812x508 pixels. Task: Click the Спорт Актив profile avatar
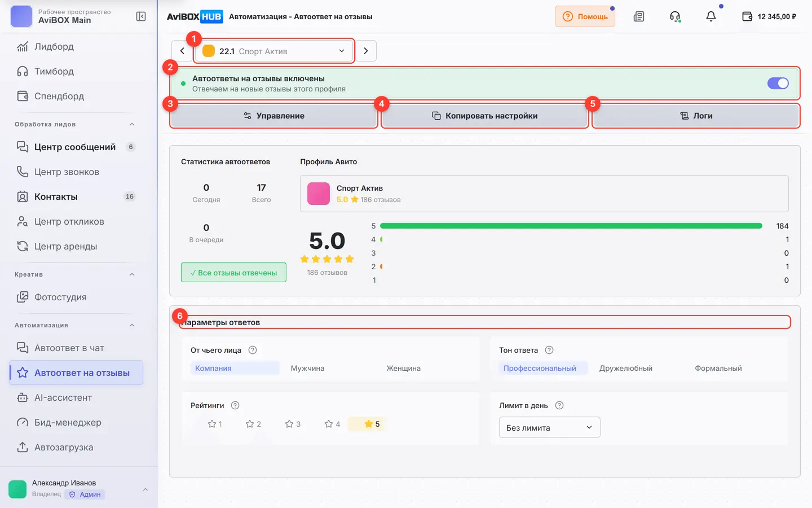pos(319,194)
